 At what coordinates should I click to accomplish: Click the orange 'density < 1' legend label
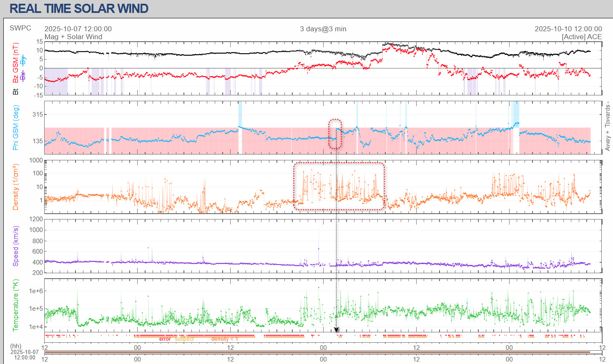click(x=224, y=339)
